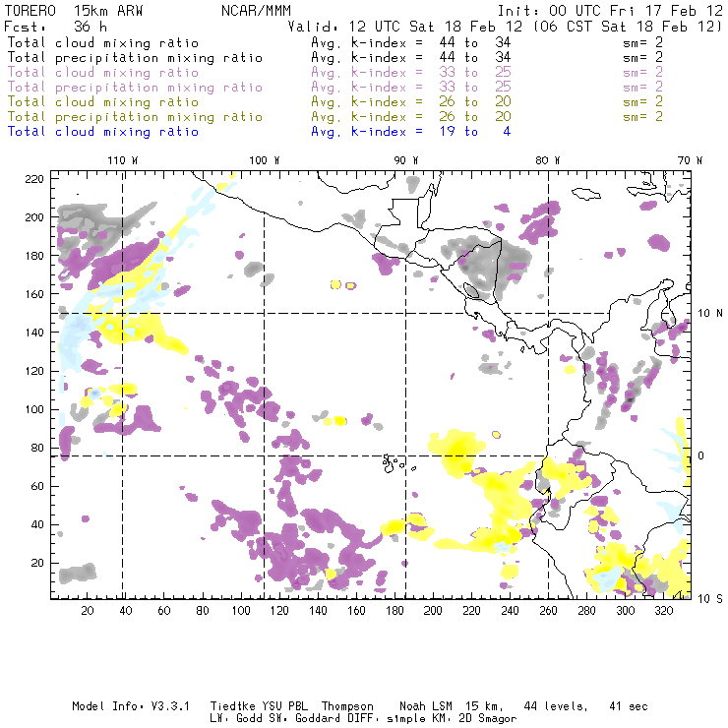This screenshot has width=728, height=728.
Task: Click "sm= 2" in the olive precipitation row
Action: 642,116
